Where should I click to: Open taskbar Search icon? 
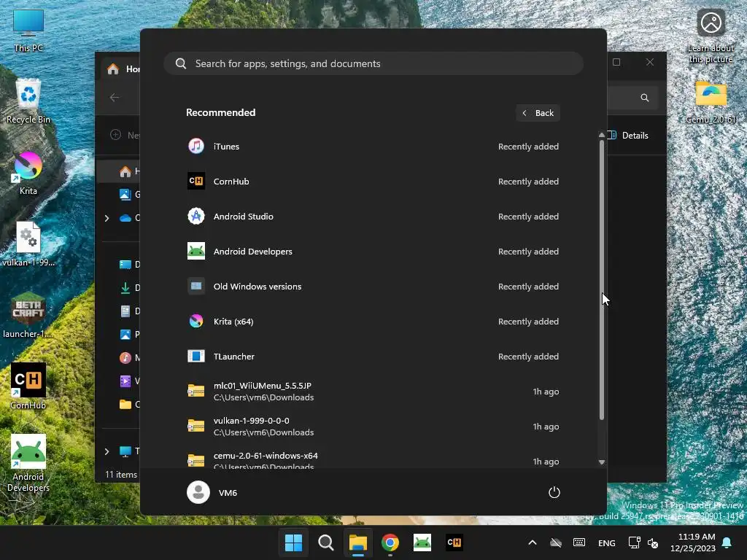pos(326,542)
